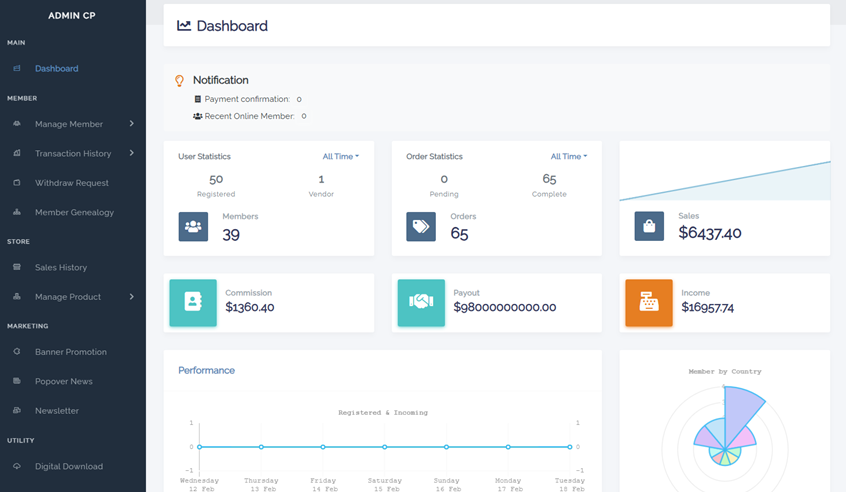Go to Sales History page
This screenshot has width=846, height=492.
click(61, 268)
